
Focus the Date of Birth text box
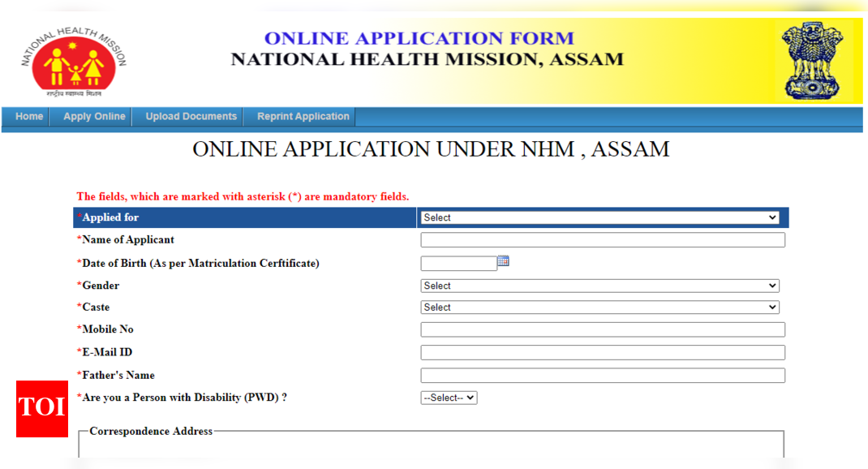pyautogui.click(x=458, y=264)
